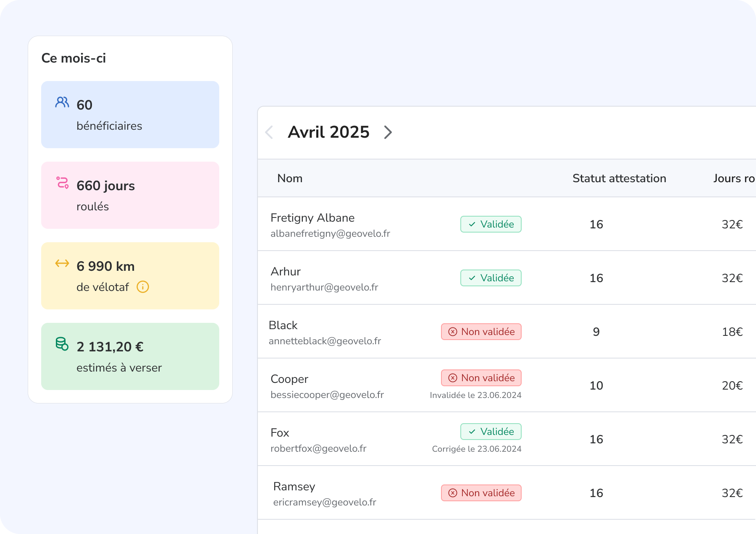Click the email annetteblack@geovelo.fr
This screenshot has height=534, width=756.
325,341
